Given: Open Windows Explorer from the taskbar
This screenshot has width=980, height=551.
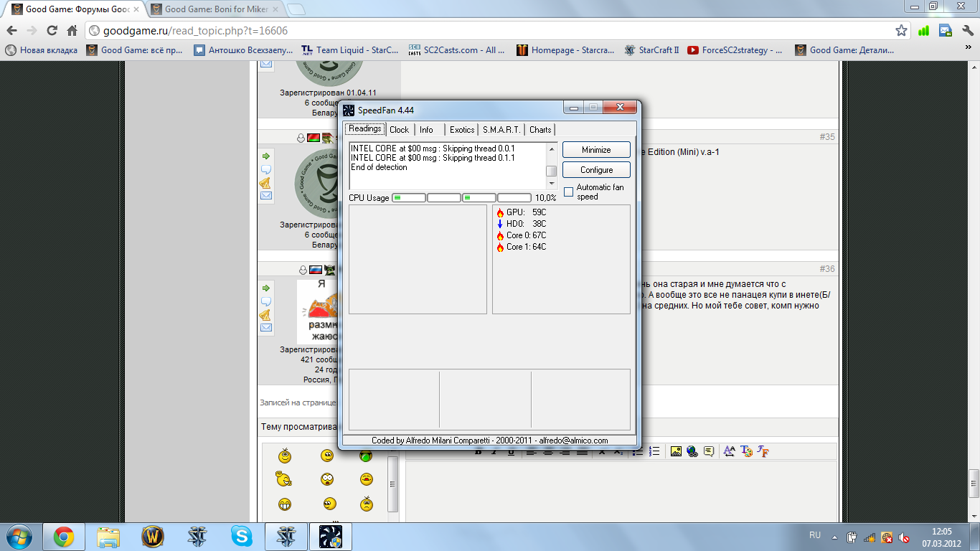Looking at the screenshot, I should pyautogui.click(x=108, y=537).
